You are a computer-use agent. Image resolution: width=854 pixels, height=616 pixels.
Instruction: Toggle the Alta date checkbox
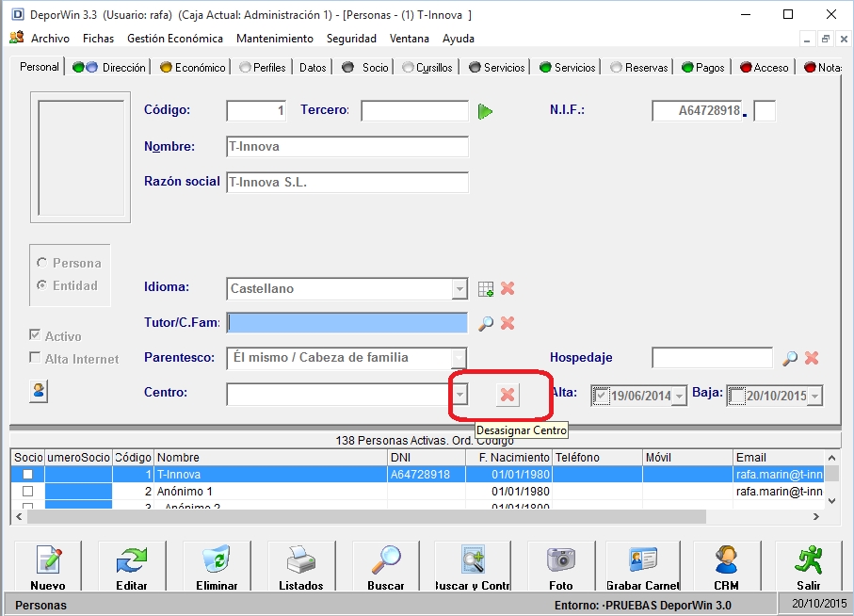click(x=601, y=396)
